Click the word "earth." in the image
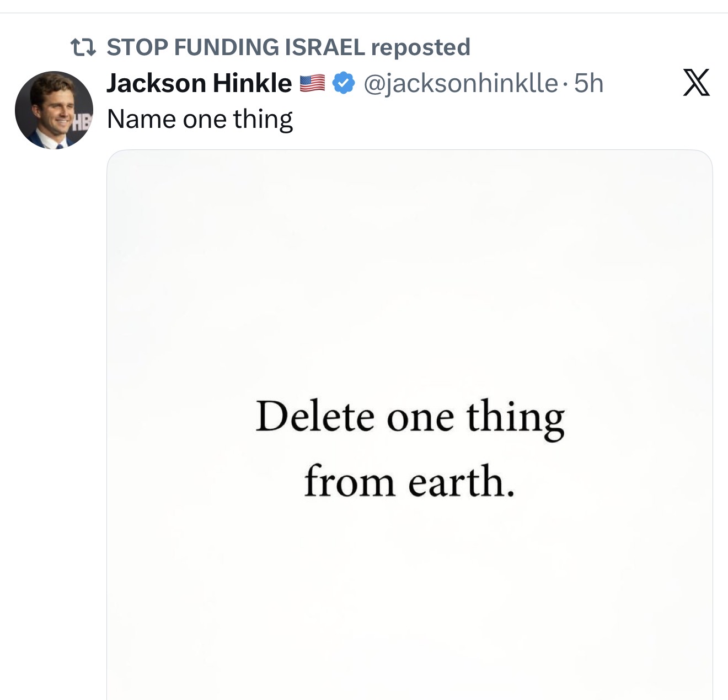The height and width of the screenshot is (700, 728). tap(461, 481)
